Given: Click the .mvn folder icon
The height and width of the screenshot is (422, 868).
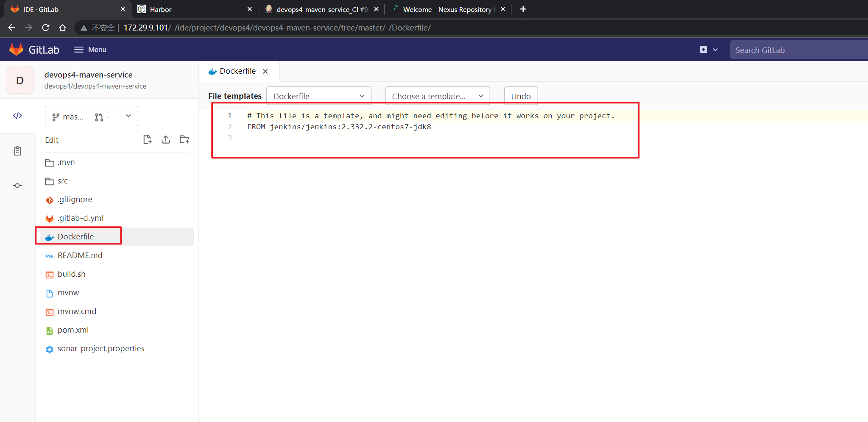Looking at the screenshot, I should 50,163.
